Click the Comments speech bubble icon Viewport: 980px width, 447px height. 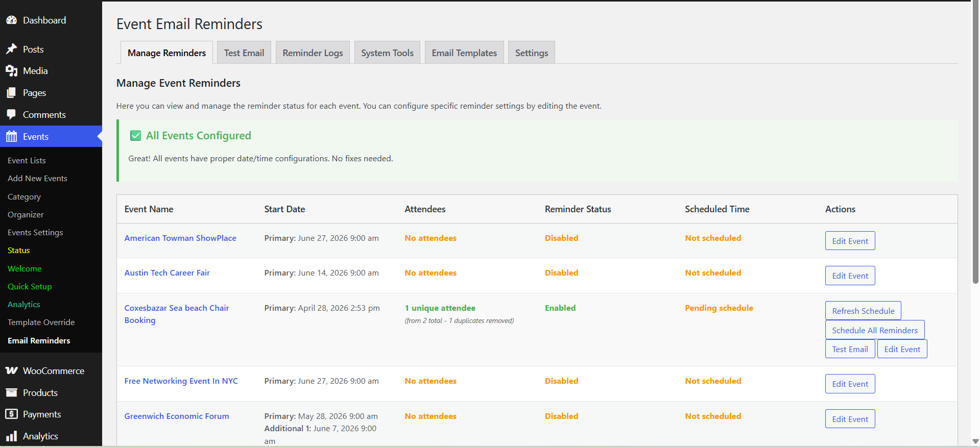tap(12, 114)
